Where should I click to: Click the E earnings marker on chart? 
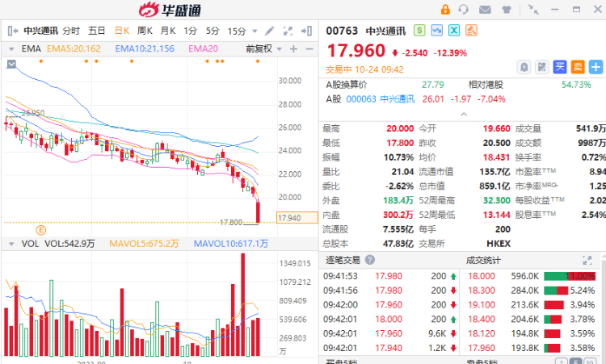tap(41, 231)
